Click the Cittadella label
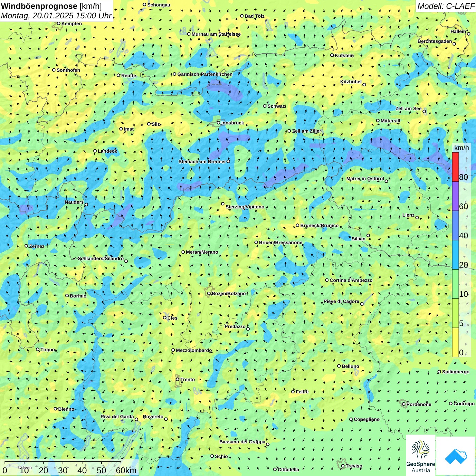The image size is (476, 476). [x=288, y=470]
